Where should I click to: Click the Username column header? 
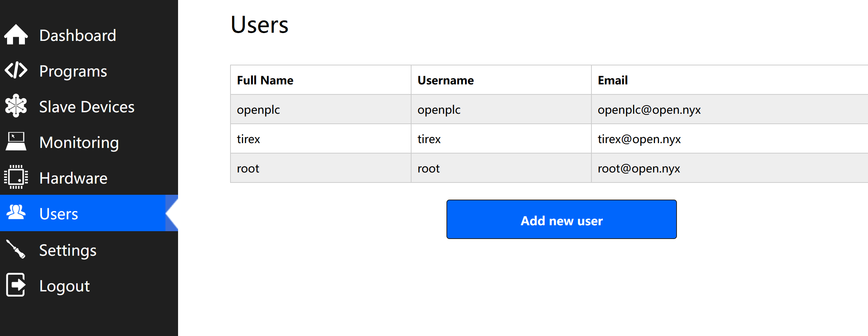point(445,80)
